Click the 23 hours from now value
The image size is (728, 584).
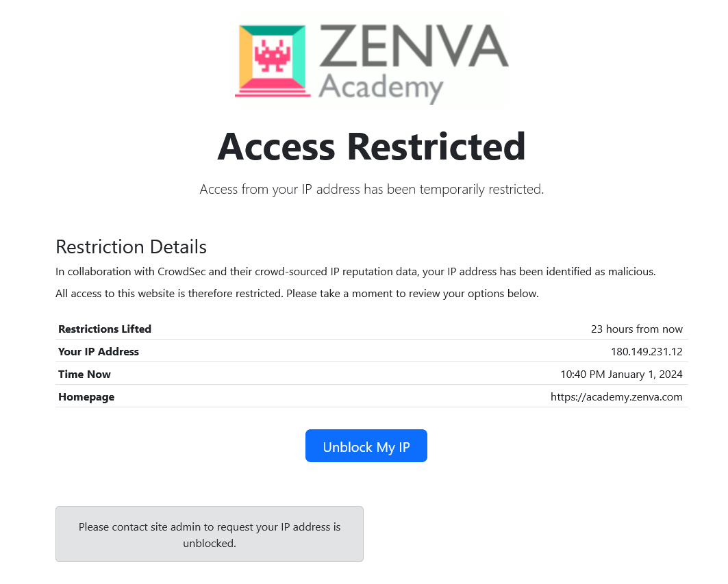(636, 329)
